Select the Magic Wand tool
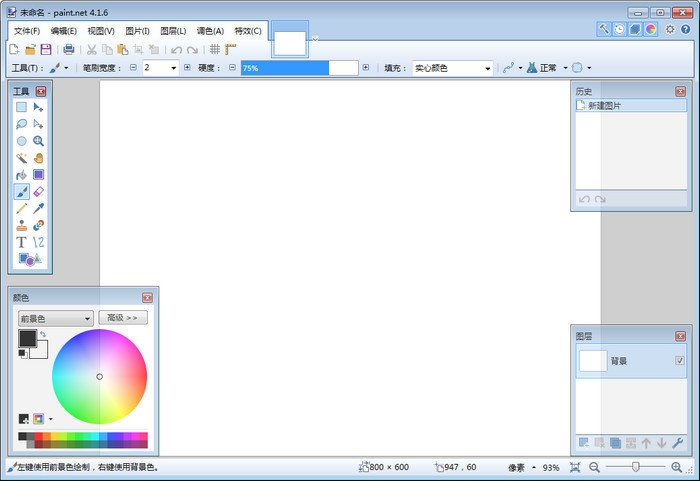700x481 pixels. [21, 158]
